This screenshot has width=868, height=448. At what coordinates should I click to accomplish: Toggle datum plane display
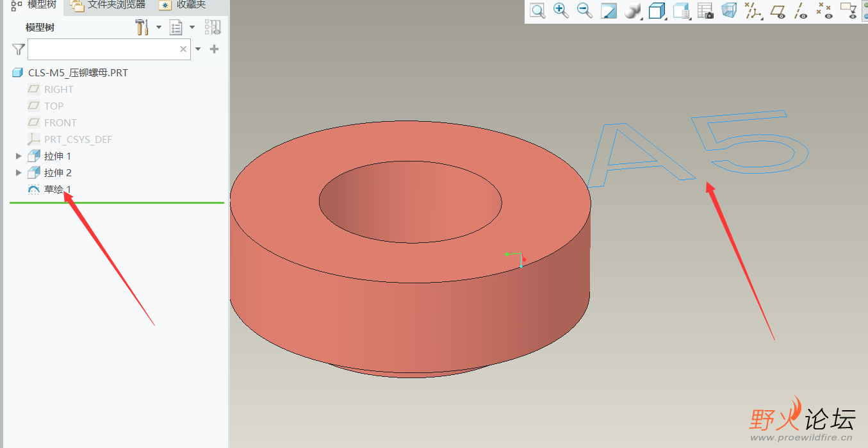click(778, 11)
